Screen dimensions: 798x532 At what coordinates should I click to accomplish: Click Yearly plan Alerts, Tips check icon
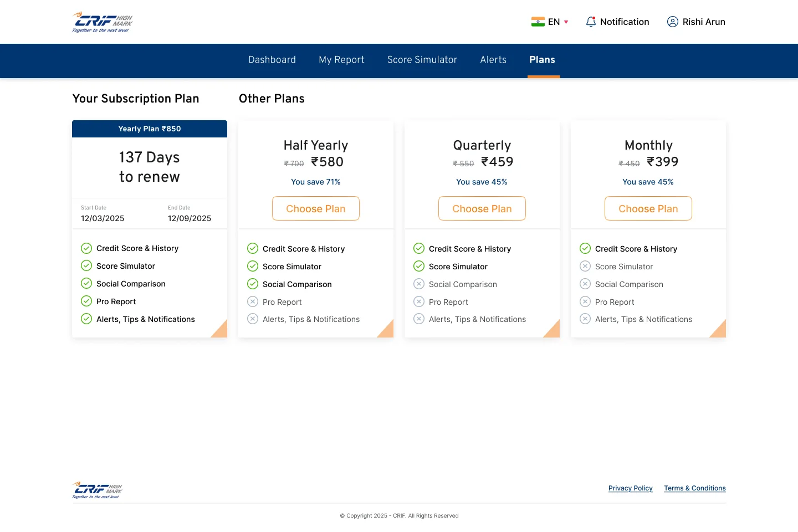pyautogui.click(x=86, y=319)
